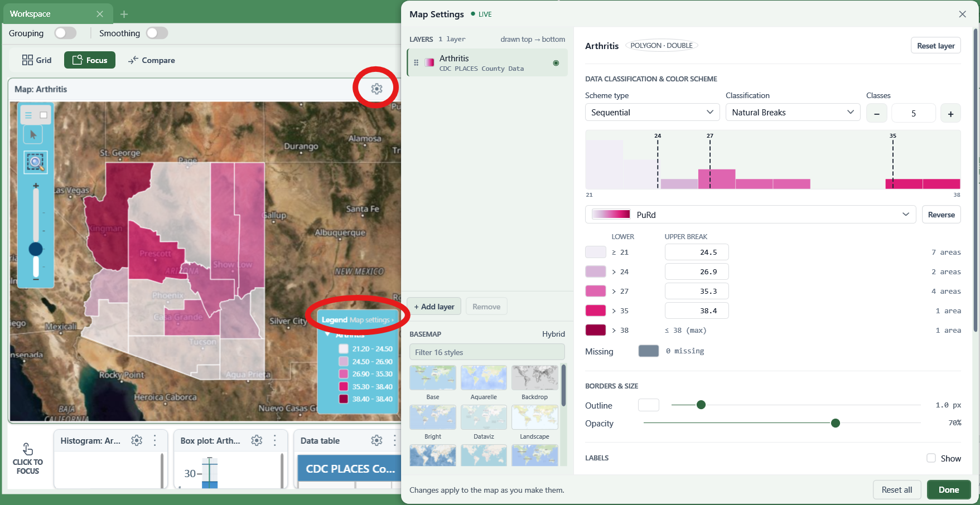
Task: Toggle Arthritis layer visibility indicator
Action: [x=556, y=63]
